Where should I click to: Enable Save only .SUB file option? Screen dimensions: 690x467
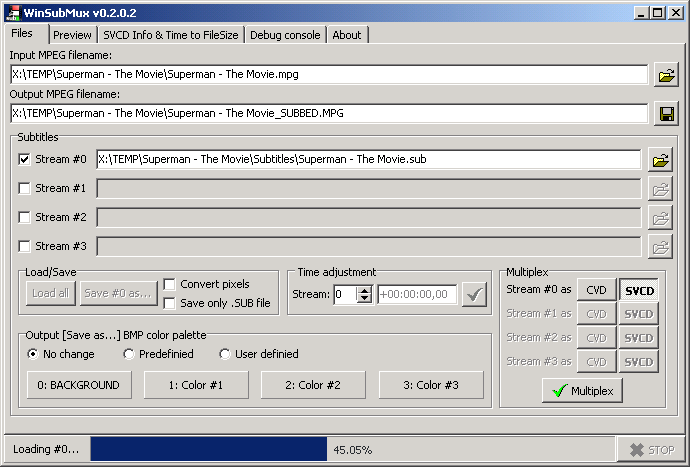pyautogui.click(x=170, y=303)
